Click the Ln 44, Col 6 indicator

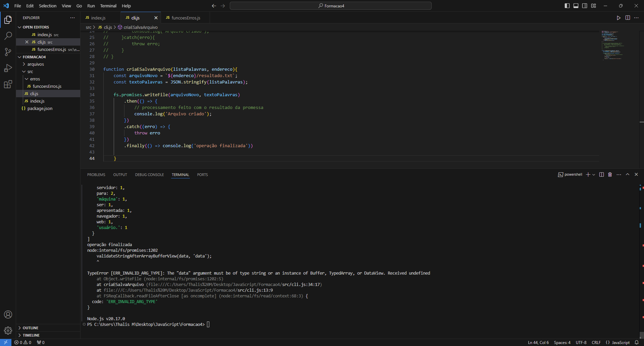[538, 342]
